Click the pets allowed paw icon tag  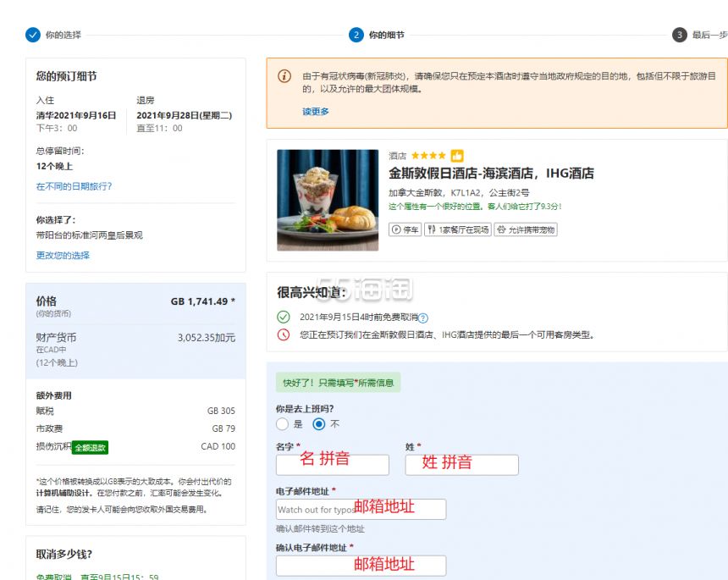pos(526,229)
